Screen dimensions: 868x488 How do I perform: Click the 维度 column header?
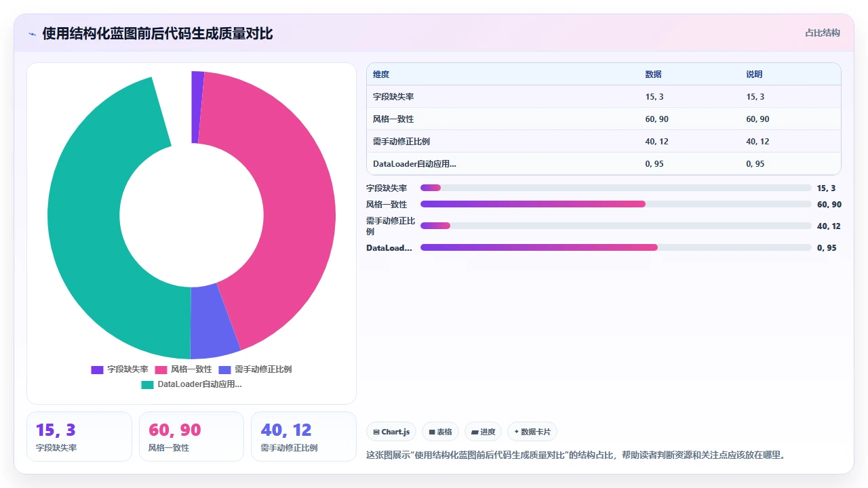coord(381,75)
